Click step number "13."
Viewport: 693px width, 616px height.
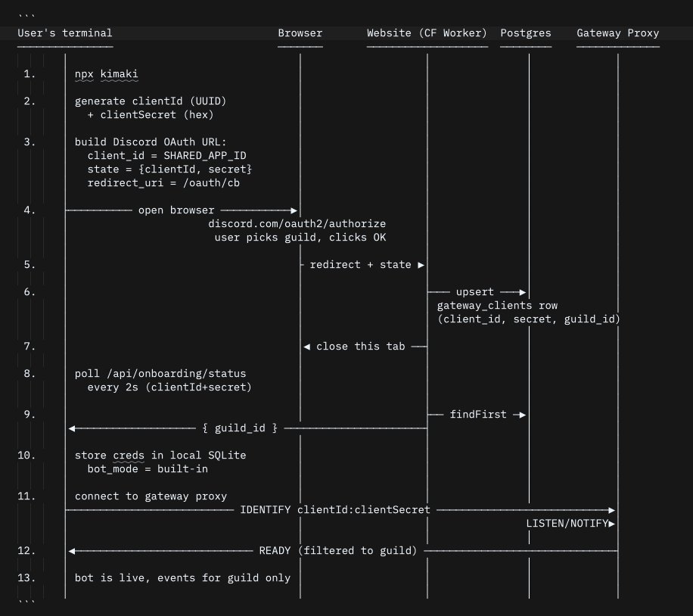[26, 578]
